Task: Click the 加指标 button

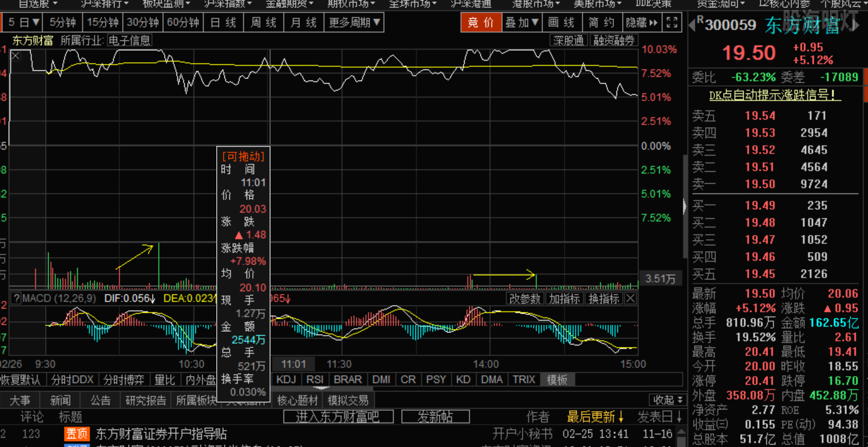Action: click(564, 298)
